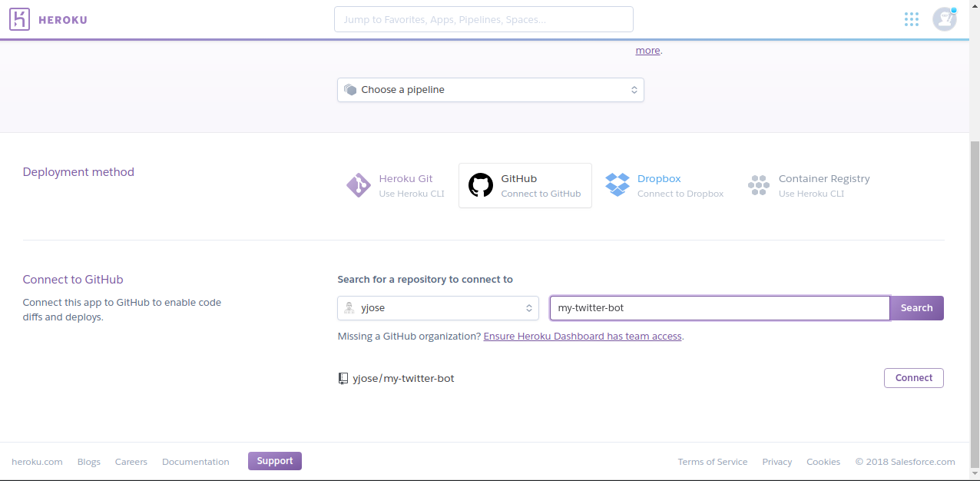This screenshot has height=481, width=980.
Task: Click the Heroku logo icon
Action: tap(19, 19)
